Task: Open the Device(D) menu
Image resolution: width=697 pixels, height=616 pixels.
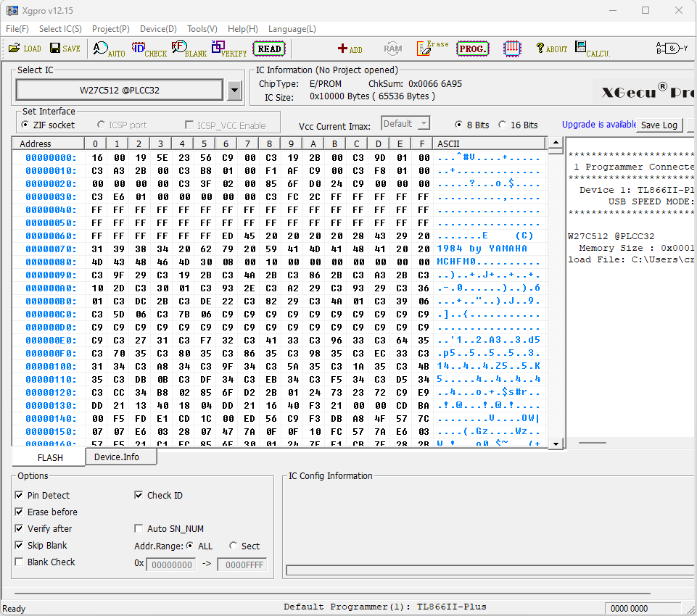Action: (158, 29)
